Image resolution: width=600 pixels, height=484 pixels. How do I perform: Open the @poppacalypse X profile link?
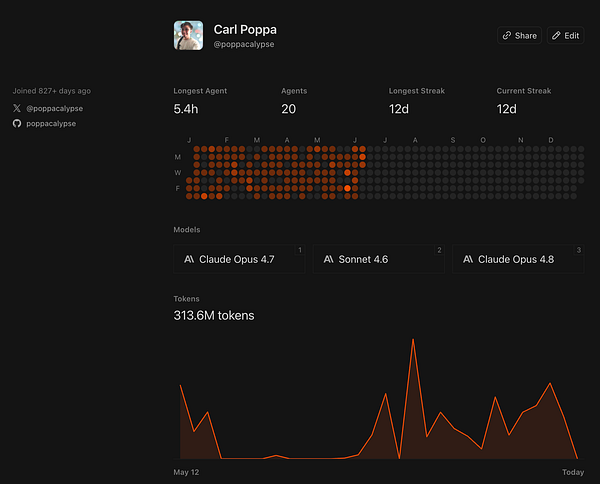coord(54,108)
